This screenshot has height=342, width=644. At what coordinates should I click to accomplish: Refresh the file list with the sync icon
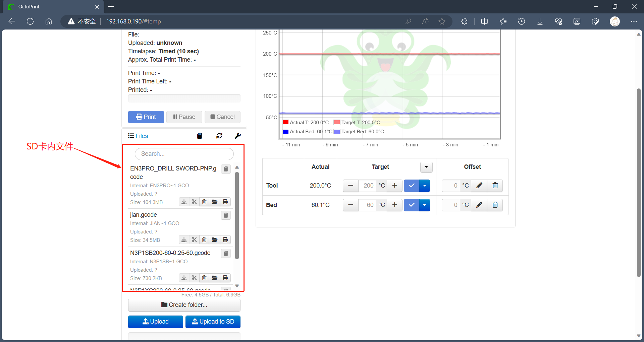219,136
